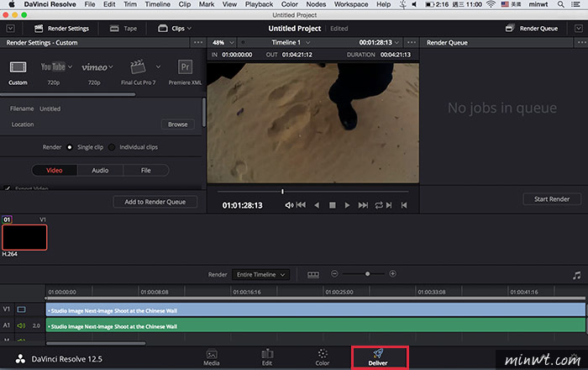This screenshot has height=370, width=588.
Task: Adjust the timeline zoom slider
Action: click(368, 274)
